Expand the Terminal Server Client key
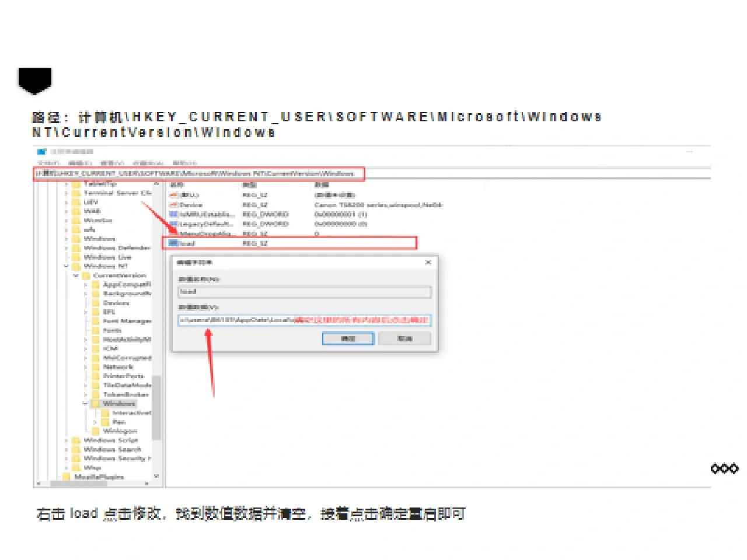747x560 pixels. pos(67,193)
